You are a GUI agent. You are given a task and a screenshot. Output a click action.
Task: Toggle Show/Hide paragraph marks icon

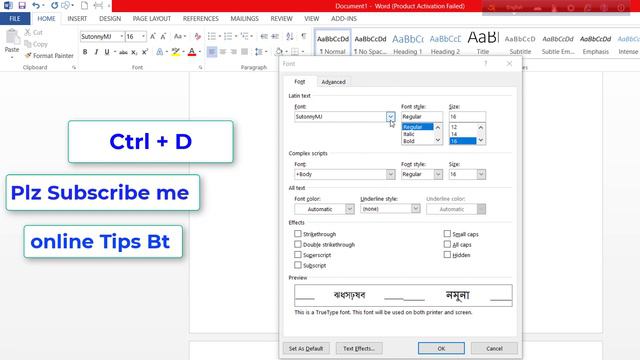point(304,36)
